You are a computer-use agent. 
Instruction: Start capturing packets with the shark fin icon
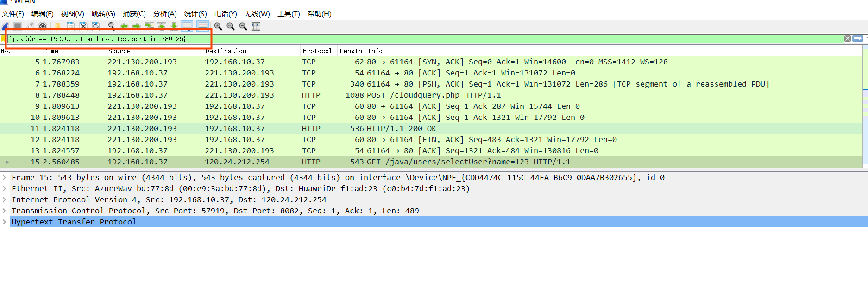point(6,26)
